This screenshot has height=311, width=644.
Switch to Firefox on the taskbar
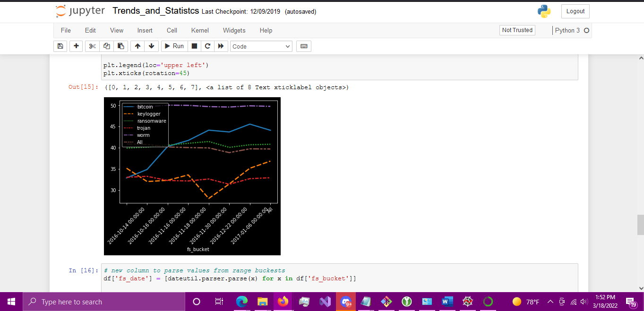[283, 302]
